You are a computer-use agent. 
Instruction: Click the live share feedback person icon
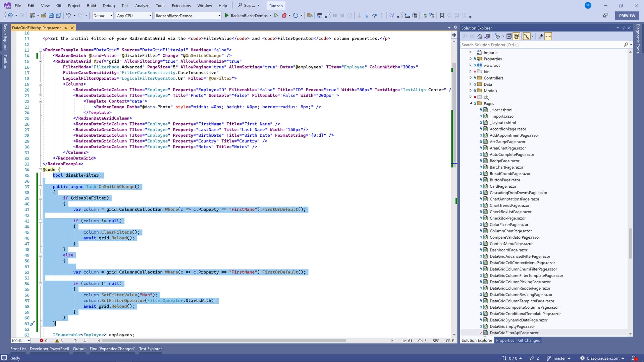(605, 15)
